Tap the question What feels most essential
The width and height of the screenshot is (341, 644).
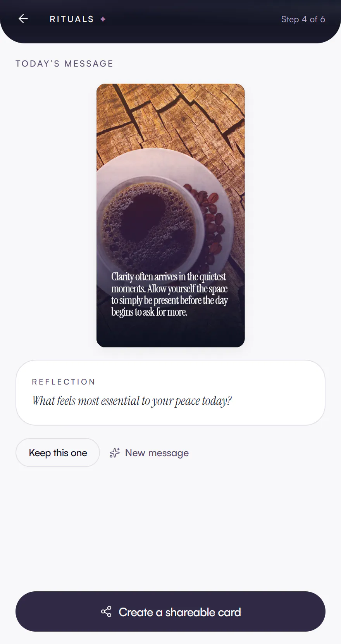click(132, 400)
